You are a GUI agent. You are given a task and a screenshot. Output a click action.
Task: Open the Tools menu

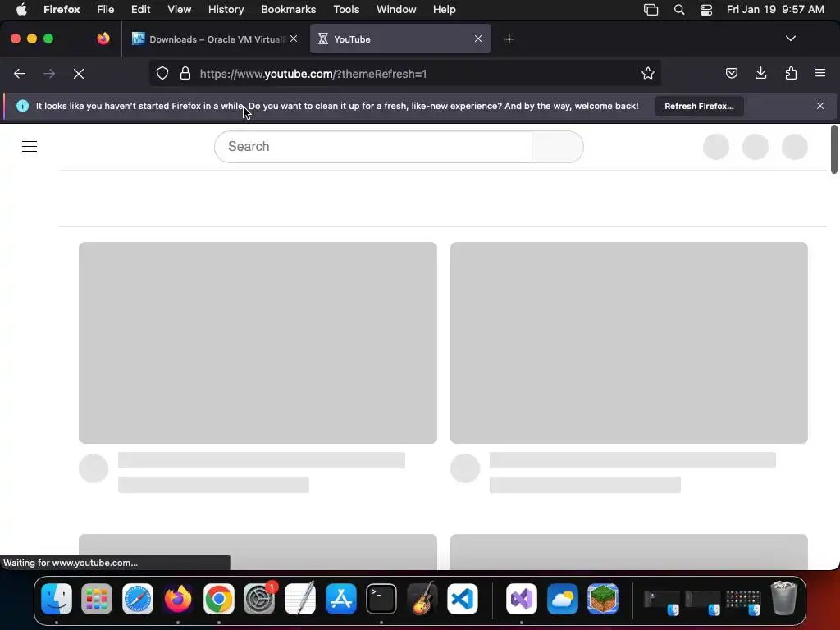click(346, 10)
